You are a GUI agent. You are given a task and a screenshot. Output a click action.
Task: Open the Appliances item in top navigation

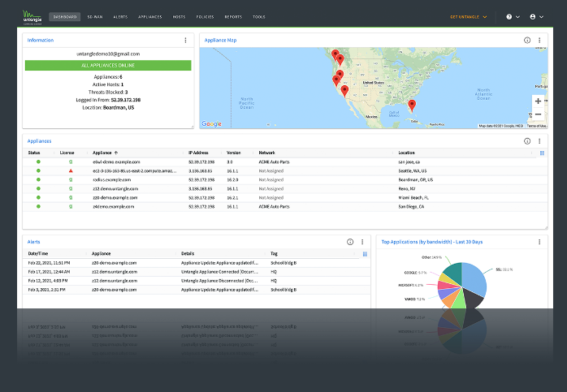click(150, 17)
